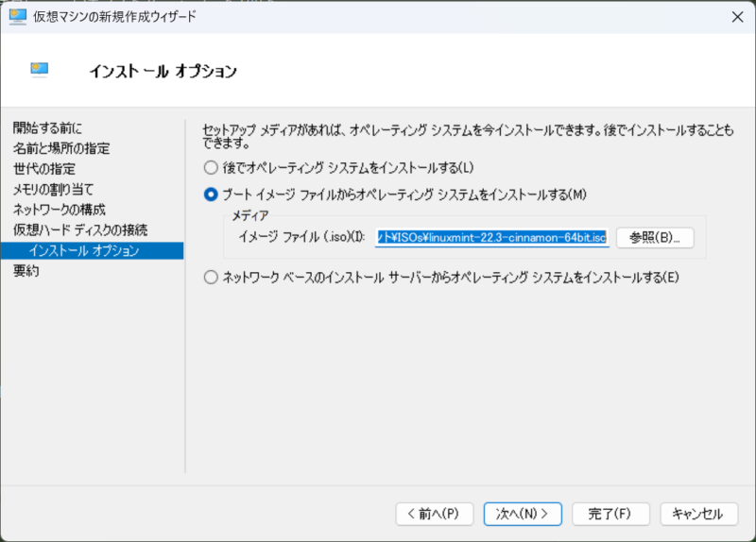756x542 pixels.
Task: Click the monitor icon beside インストール オプション header
Action: point(40,70)
